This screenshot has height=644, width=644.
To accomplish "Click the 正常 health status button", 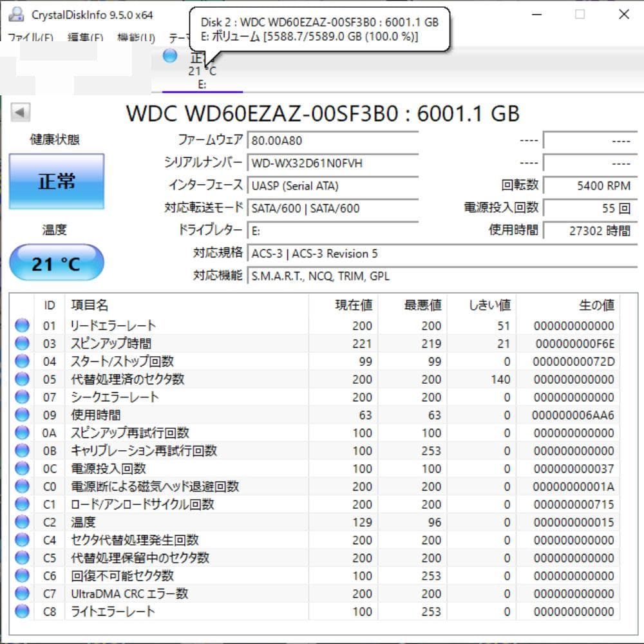I will click(x=55, y=181).
